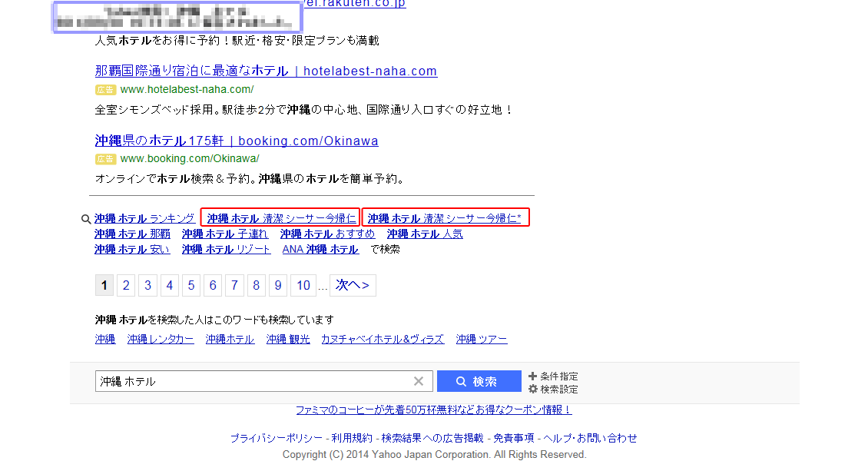Screen dimensions: 868x461
Task: Go to results page 2
Action: tap(126, 286)
